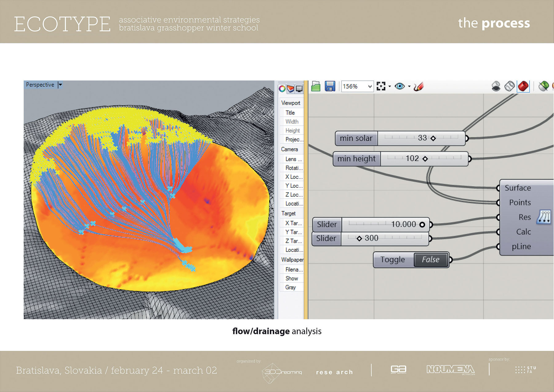Select wireframe preview mode icon
Image resolution: width=554 pixels, height=392 pixels.
[509, 87]
